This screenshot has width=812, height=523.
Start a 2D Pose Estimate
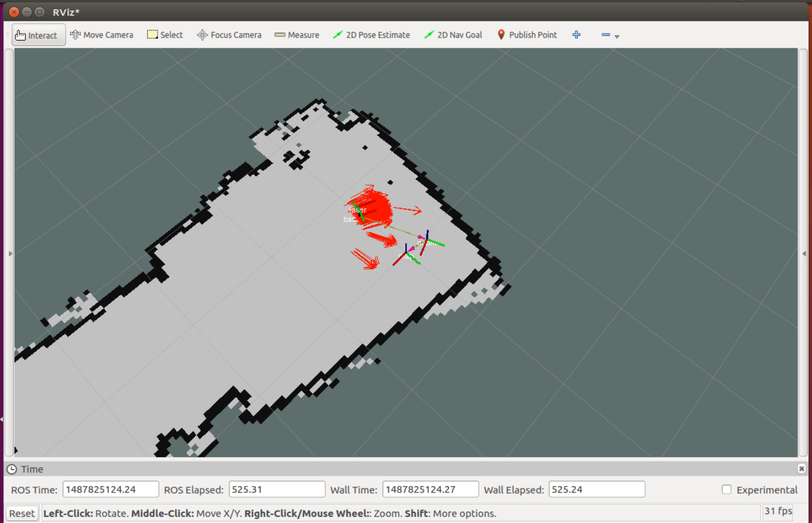pyautogui.click(x=371, y=35)
